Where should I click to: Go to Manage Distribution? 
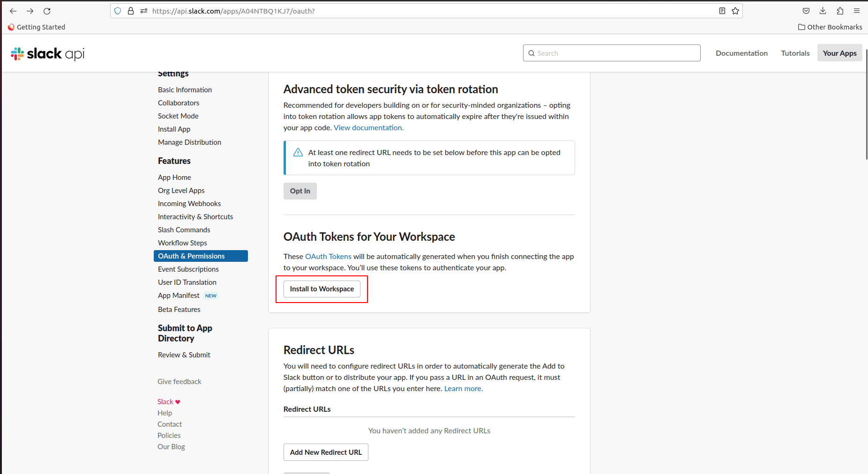(189, 142)
